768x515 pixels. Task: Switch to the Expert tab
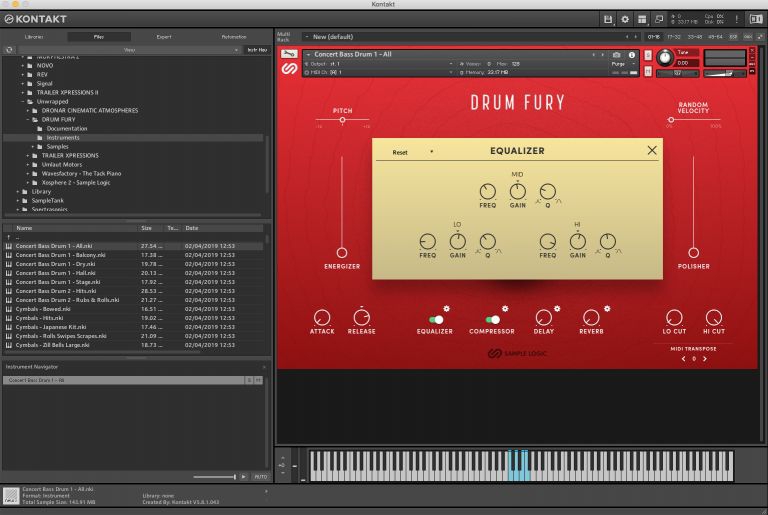(164, 37)
